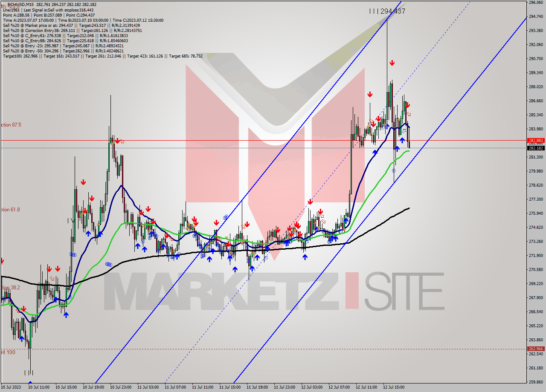
Task: Click the 285.340 price axis label
Action: click(x=535, y=115)
